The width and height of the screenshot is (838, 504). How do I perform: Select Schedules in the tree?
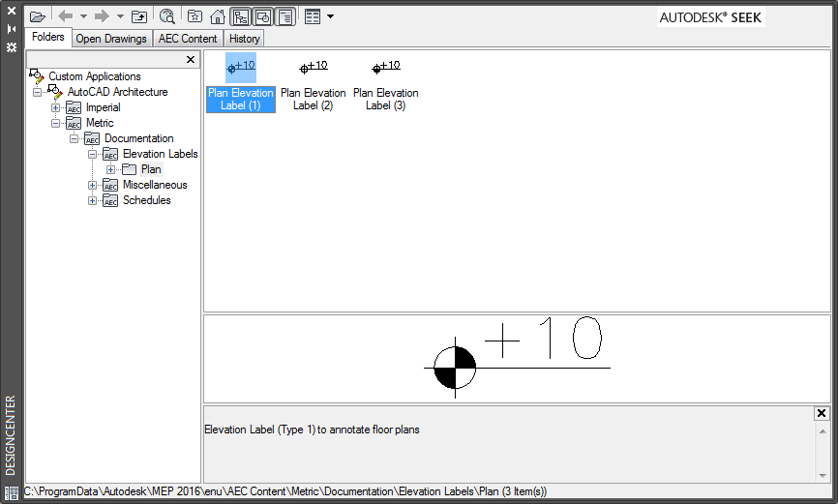[147, 200]
